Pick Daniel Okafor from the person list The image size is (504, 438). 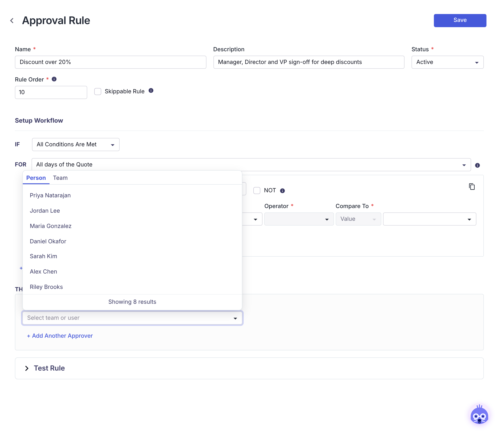(132, 242)
